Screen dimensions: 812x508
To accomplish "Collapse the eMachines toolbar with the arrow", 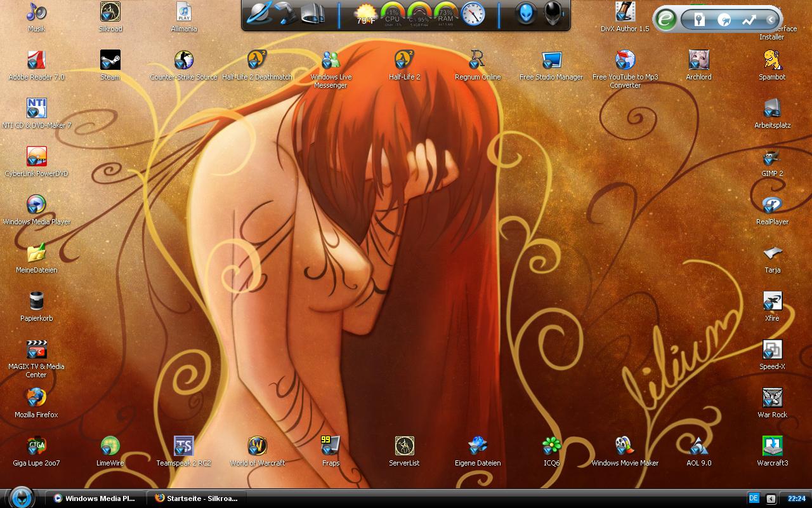I will point(771,20).
